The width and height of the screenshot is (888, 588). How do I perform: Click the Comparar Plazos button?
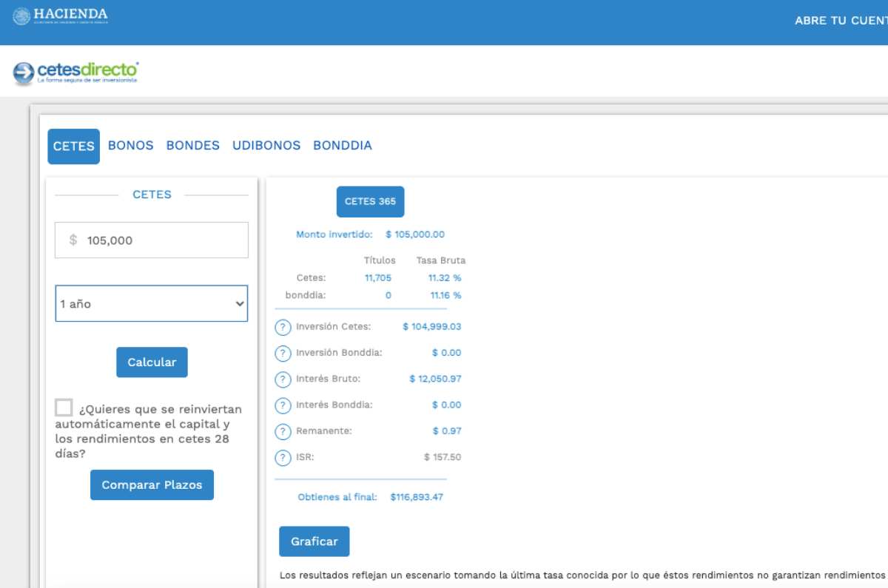click(x=152, y=485)
